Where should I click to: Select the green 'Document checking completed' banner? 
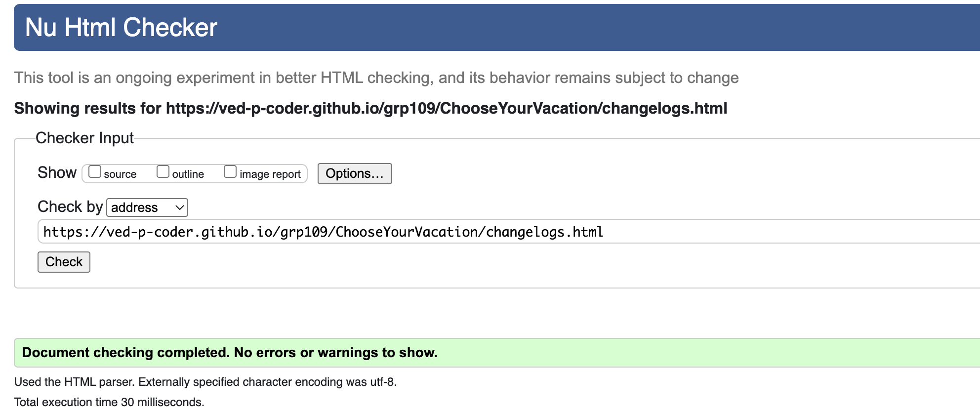click(x=497, y=353)
